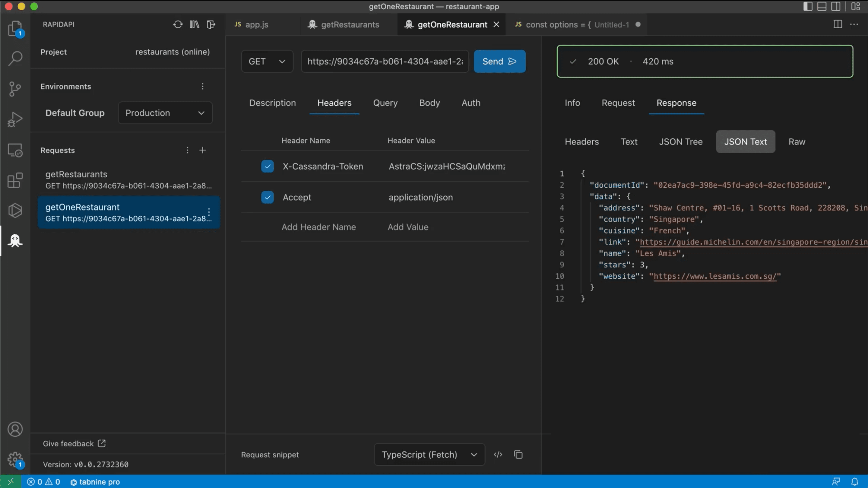Uncheck the X-Cassandra-Token header checkbox

(x=268, y=166)
